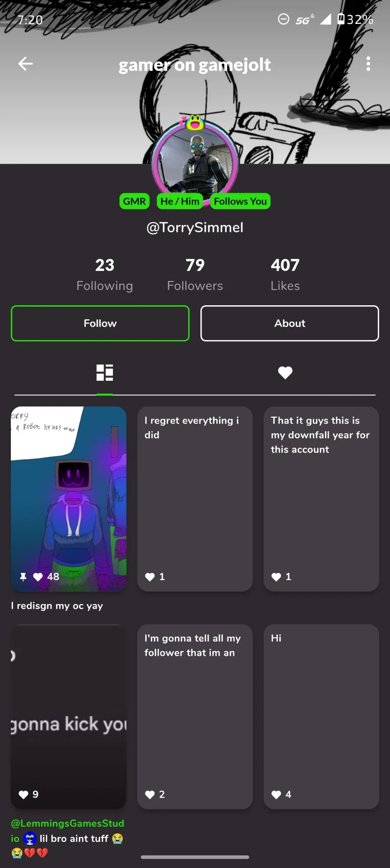The height and width of the screenshot is (868, 390).
Task: Open the About button
Action: pyautogui.click(x=290, y=323)
